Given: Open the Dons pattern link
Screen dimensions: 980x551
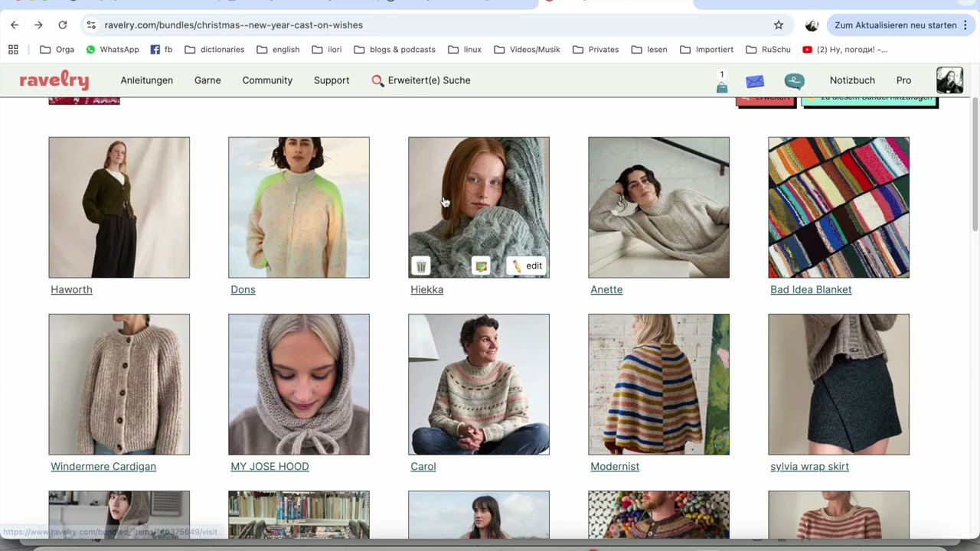Looking at the screenshot, I should click(243, 289).
